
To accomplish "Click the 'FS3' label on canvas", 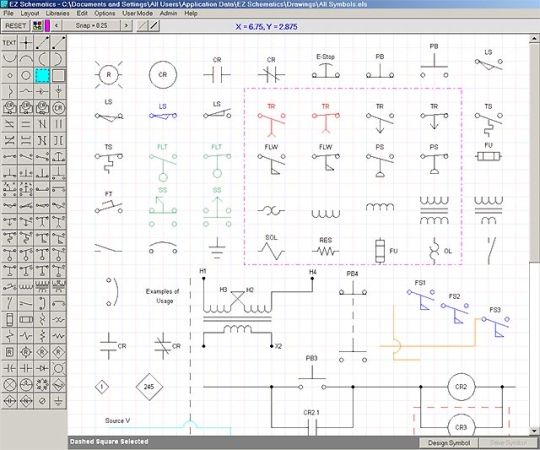I will pyautogui.click(x=495, y=310).
